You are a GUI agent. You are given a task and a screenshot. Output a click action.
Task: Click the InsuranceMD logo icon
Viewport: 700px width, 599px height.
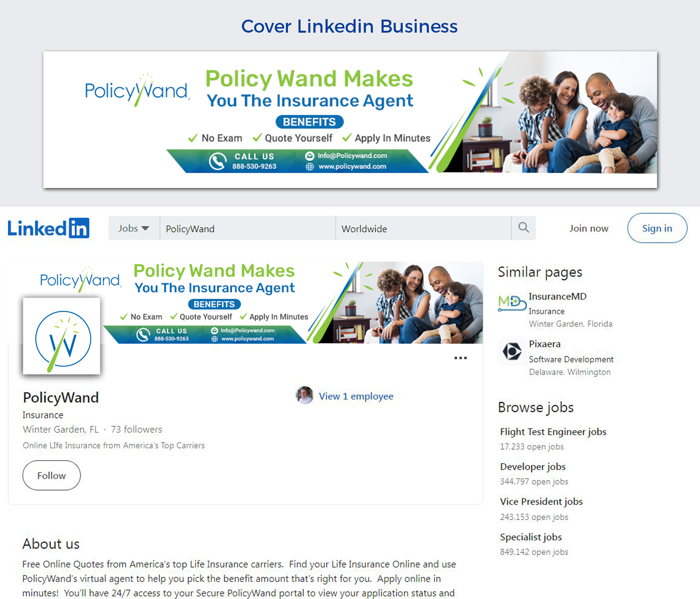click(511, 303)
